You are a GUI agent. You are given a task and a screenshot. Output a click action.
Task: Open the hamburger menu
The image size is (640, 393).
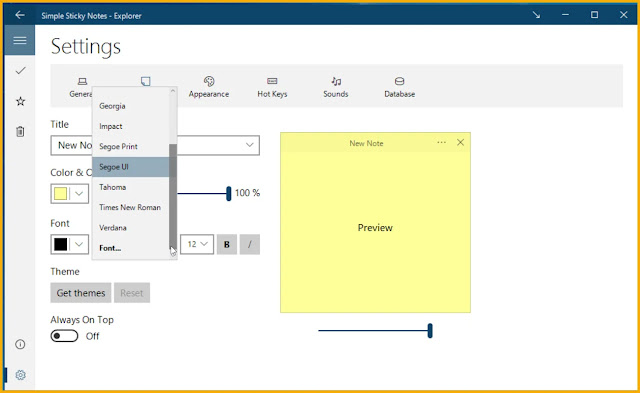20,40
